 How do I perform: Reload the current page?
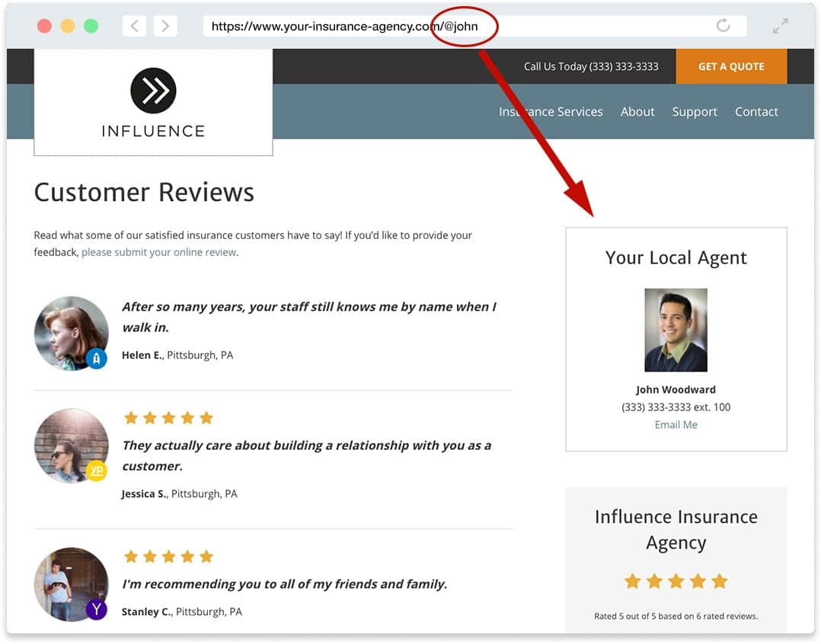point(723,25)
